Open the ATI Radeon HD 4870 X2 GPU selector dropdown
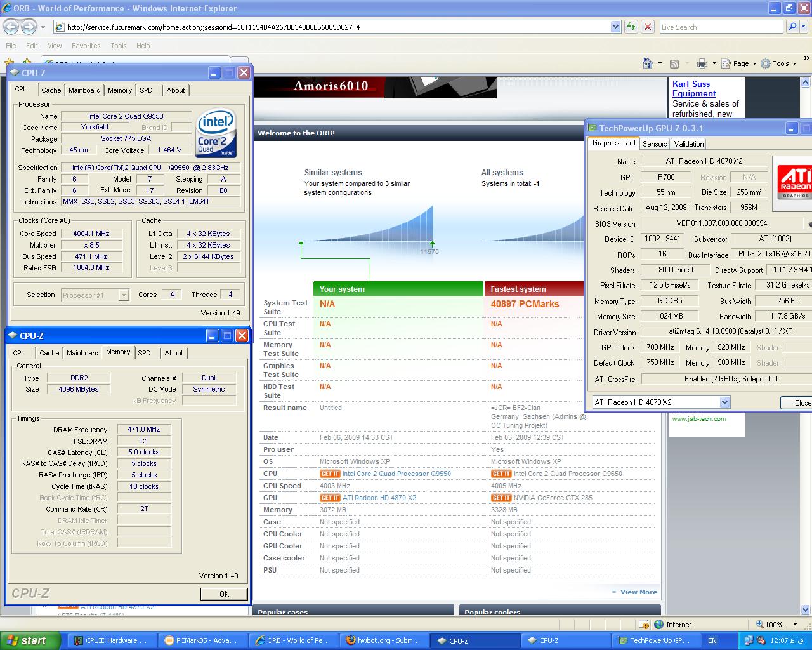Image resolution: width=812 pixels, height=650 pixels. tap(724, 402)
